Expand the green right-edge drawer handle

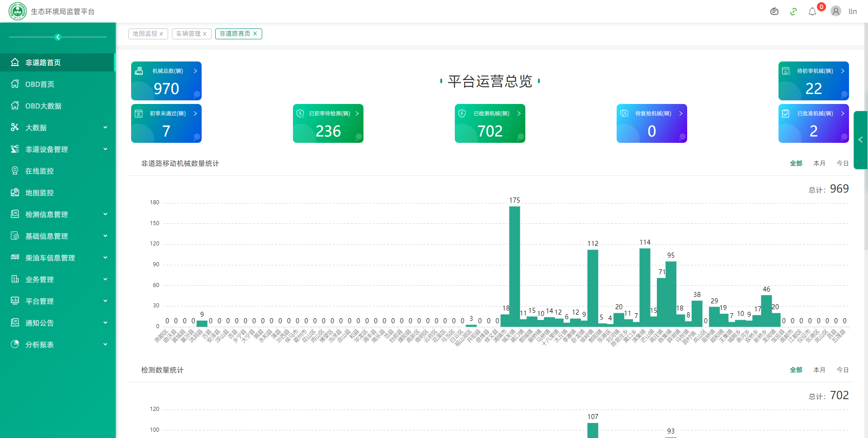(861, 140)
